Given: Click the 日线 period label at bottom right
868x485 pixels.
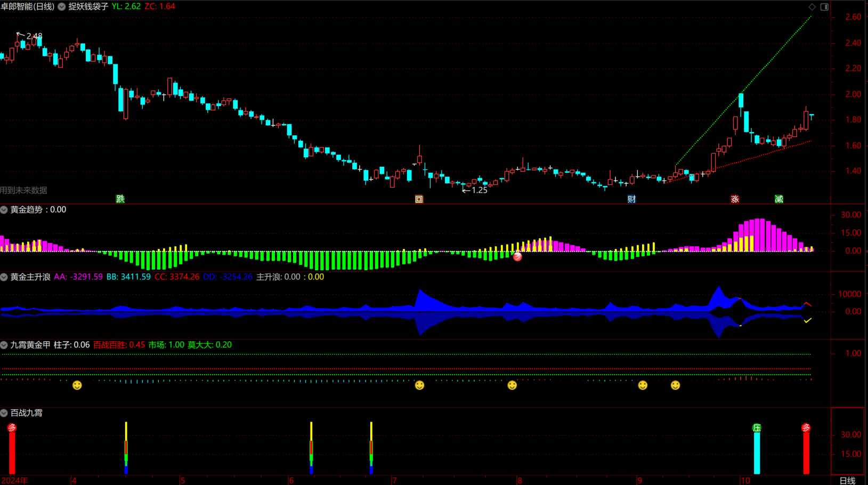Looking at the screenshot, I should coord(847,481).
